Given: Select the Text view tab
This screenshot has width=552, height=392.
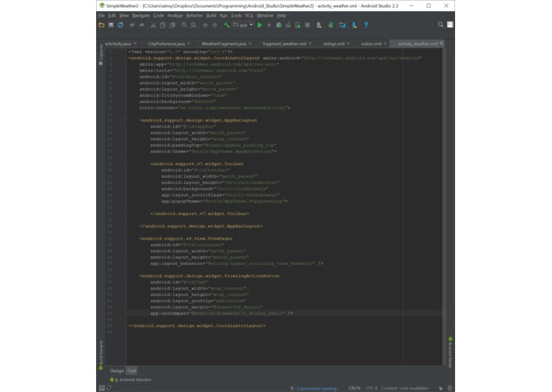Looking at the screenshot, I should pyautogui.click(x=132, y=371).
